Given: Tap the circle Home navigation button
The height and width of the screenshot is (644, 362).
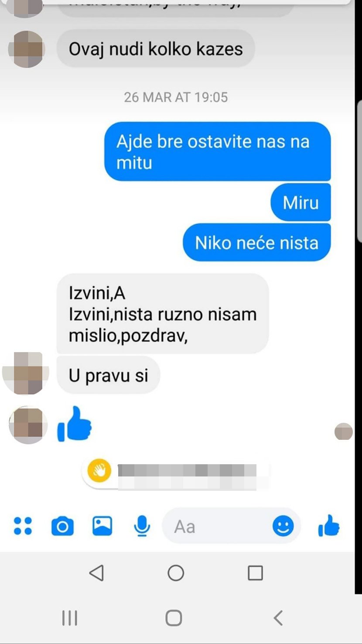Looking at the screenshot, I should (176, 572).
